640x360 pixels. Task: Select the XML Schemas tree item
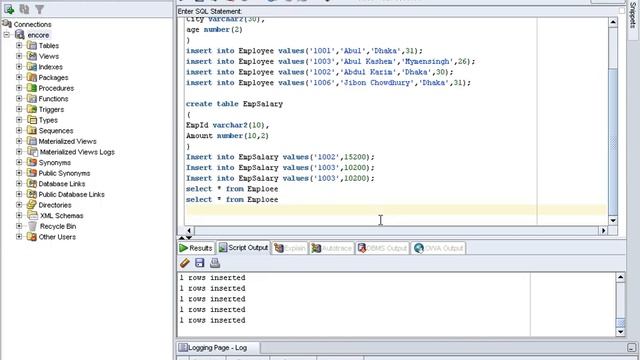coord(62,215)
